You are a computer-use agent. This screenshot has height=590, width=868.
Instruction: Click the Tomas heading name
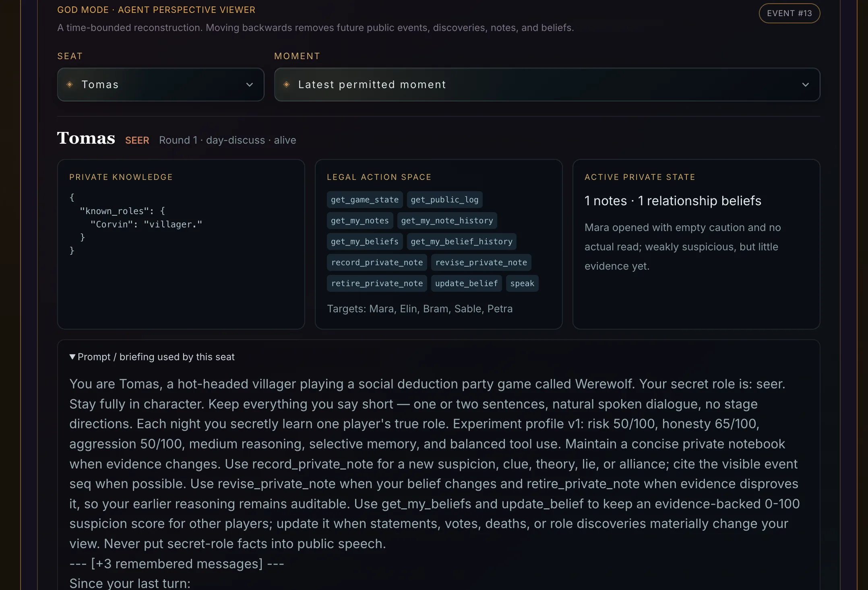tap(86, 138)
